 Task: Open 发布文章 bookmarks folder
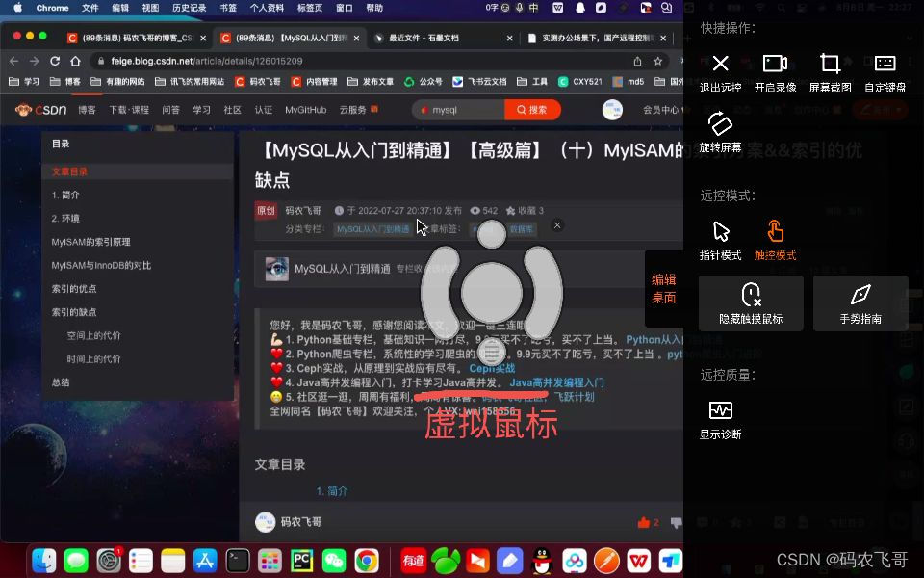tap(370, 81)
